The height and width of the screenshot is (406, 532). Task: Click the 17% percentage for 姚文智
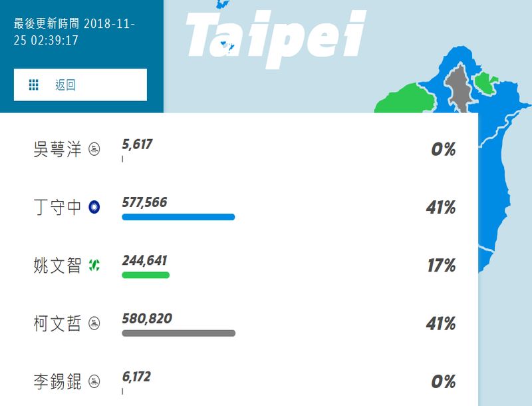click(x=442, y=266)
